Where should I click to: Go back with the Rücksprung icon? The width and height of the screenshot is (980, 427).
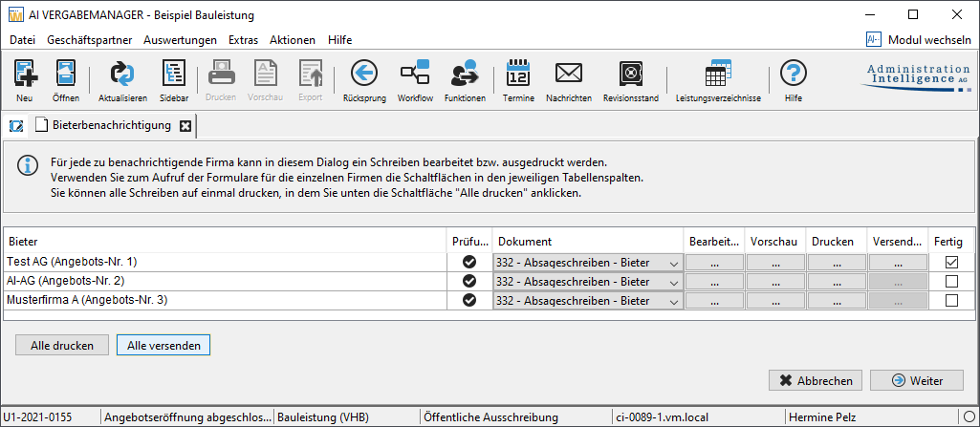click(x=364, y=74)
